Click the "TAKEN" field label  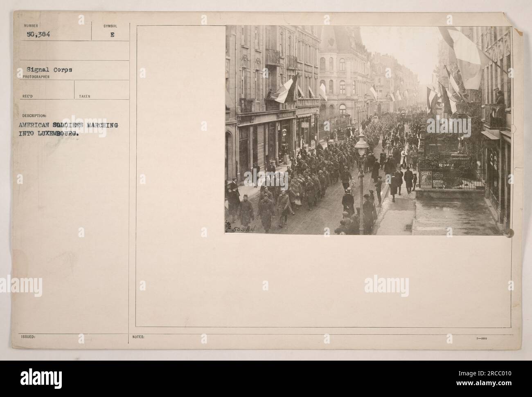coord(85,96)
